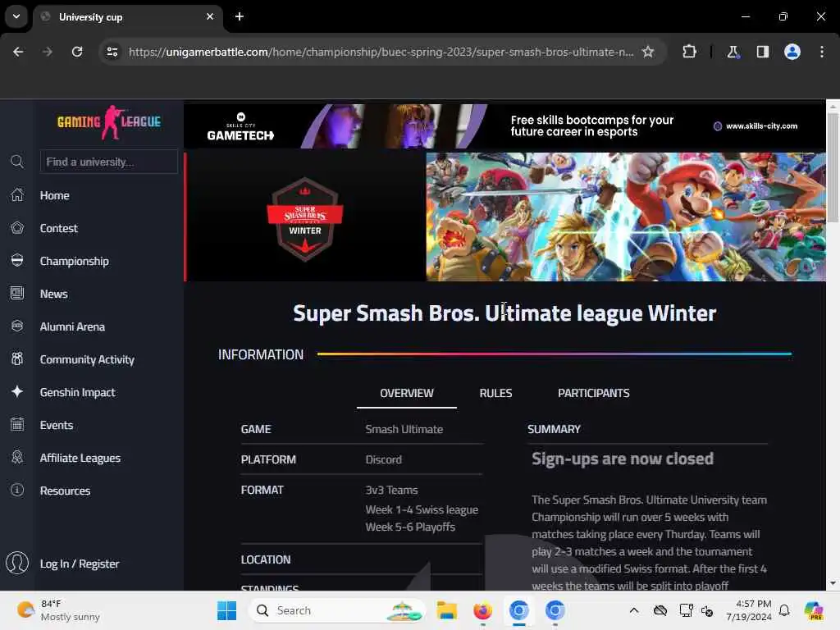The height and width of the screenshot is (630, 840).
Task: Open the Community Activity link
Action: pyautogui.click(x=87, y=359)
